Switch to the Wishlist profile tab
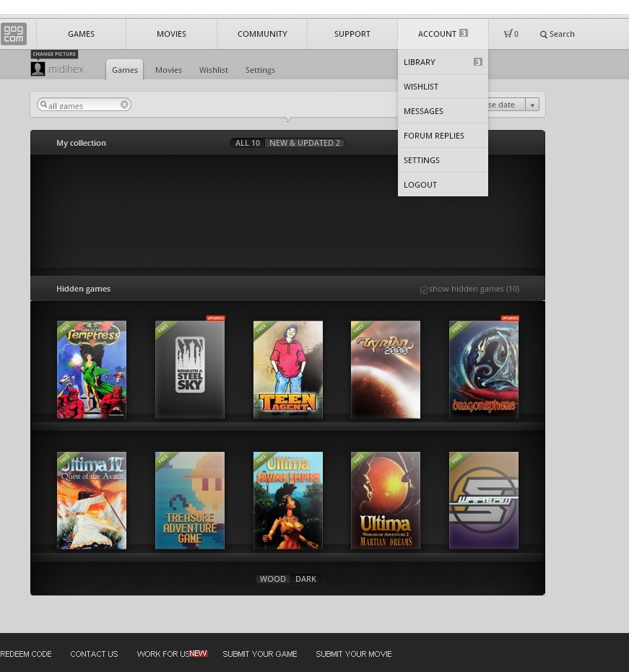 coord(214,70)
